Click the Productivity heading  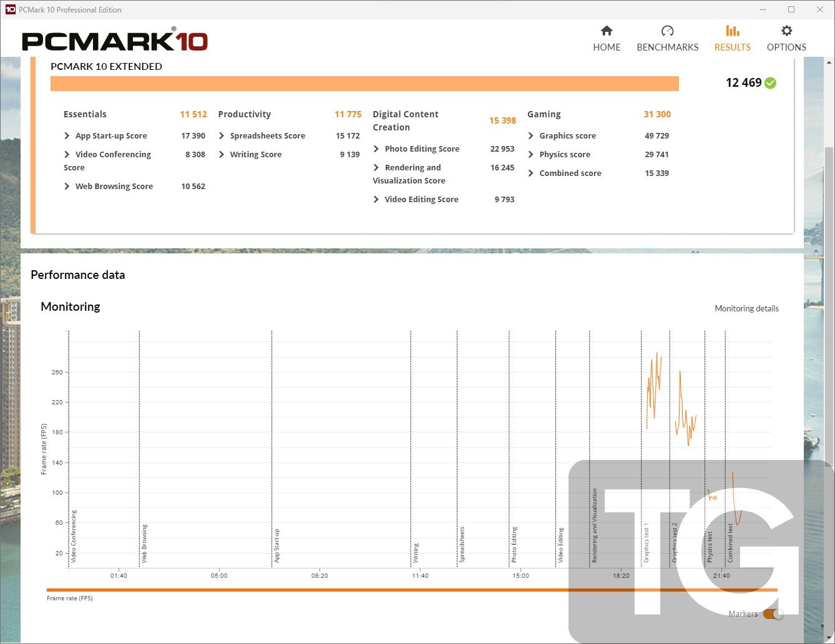click(245, 114)
